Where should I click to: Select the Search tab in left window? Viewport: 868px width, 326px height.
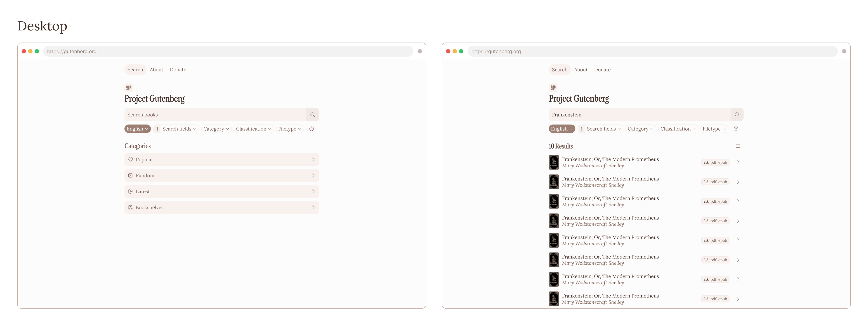(135, 70)
